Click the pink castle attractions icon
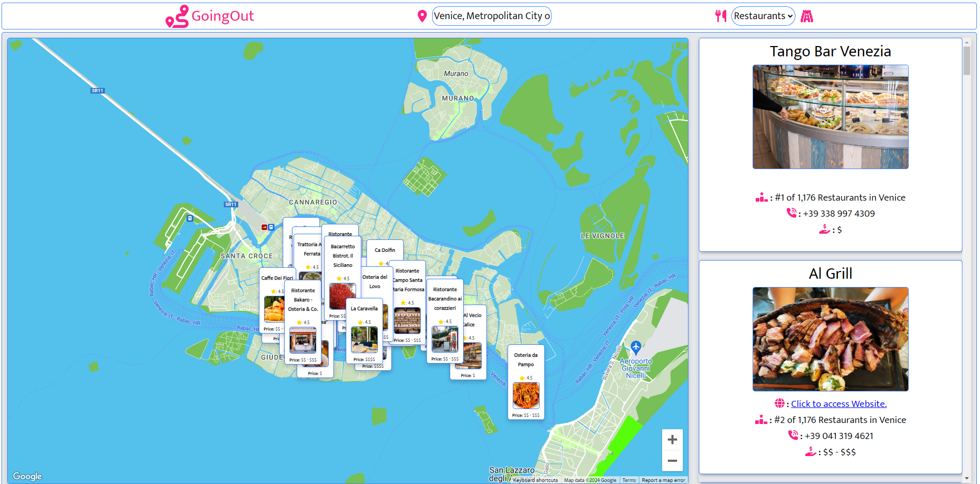 click(x=807, y=16)
